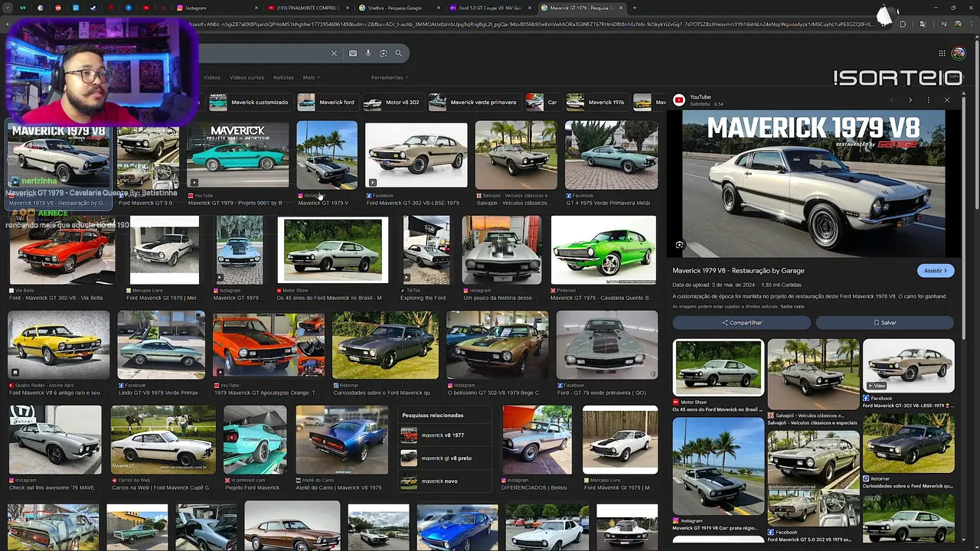Select the 'Motor v8 302' suggestion chip
This screenshot has width=980, height=551.
(392, 103)
